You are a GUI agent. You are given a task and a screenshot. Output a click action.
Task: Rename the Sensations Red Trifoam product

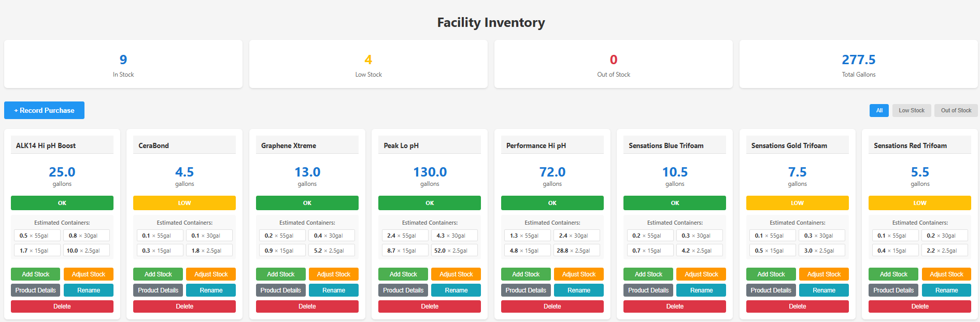click(946, 290)
